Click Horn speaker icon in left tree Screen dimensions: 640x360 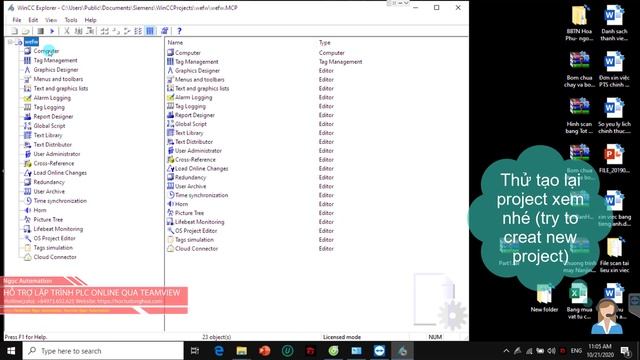[x=27, y=210]
